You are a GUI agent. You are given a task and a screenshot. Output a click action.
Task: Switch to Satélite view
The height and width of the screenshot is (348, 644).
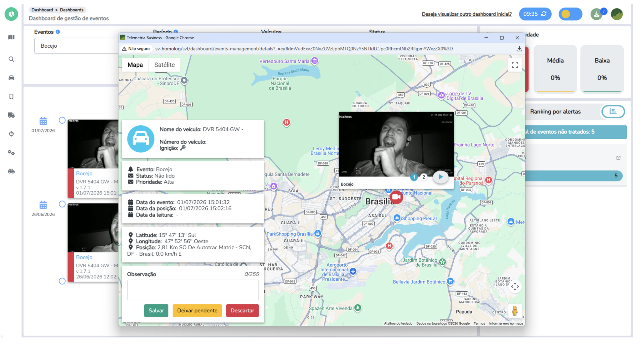pyautogui.click(x=164, y=65)
